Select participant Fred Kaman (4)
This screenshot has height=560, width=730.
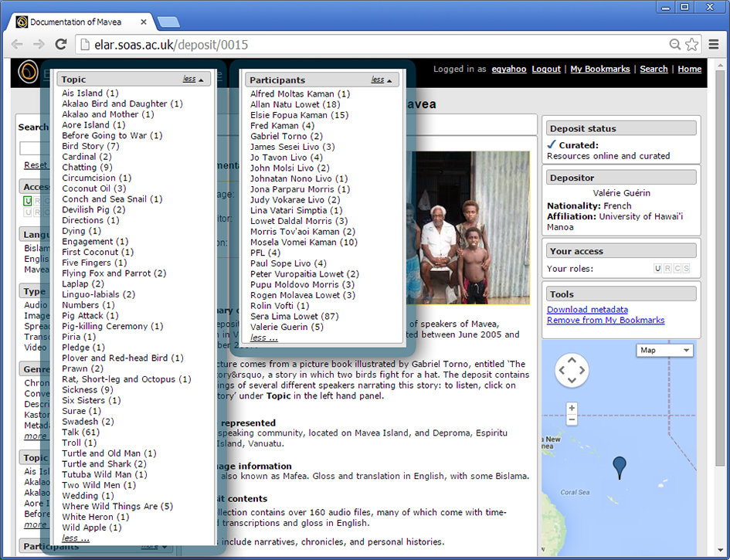283,126
